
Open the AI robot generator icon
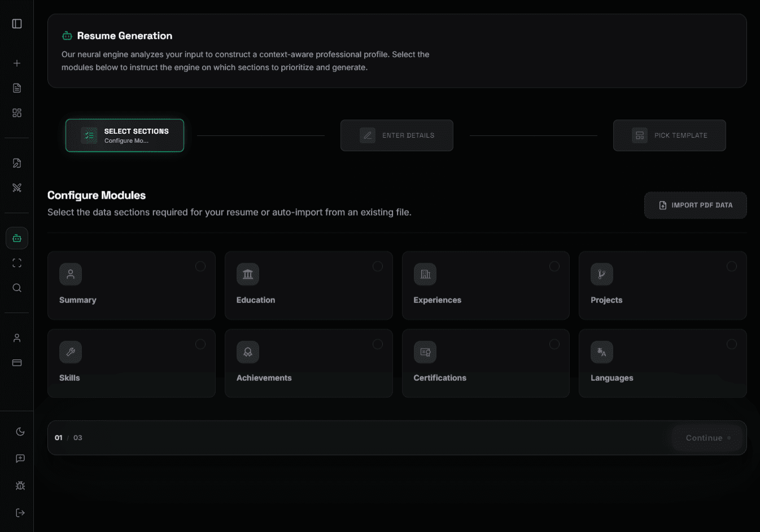pos(16,238)
